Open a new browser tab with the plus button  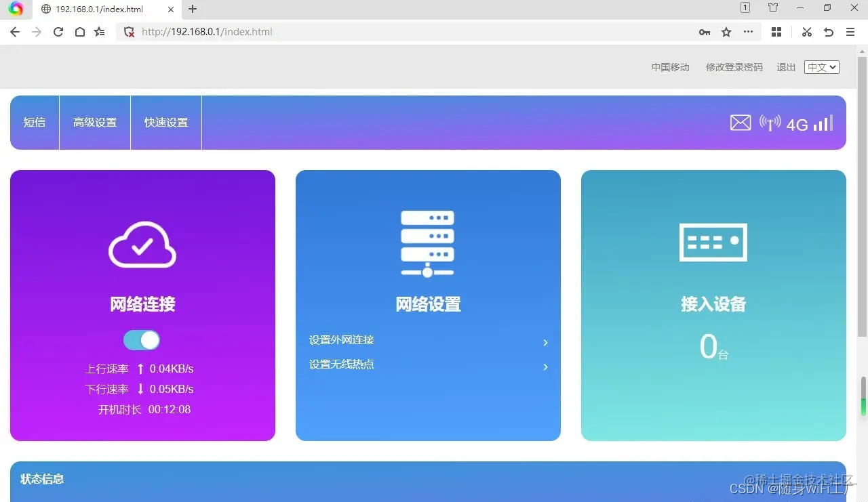click(x=193, y=9)
